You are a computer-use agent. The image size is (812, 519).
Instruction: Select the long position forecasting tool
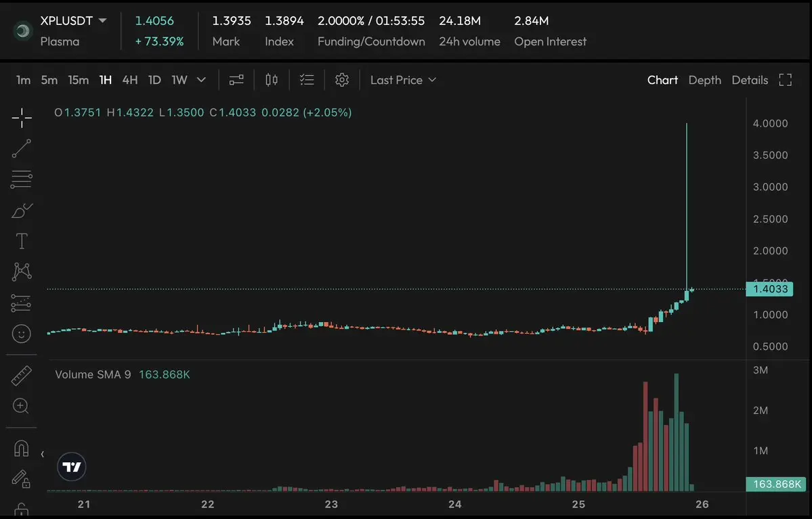(x=21, y=303)
